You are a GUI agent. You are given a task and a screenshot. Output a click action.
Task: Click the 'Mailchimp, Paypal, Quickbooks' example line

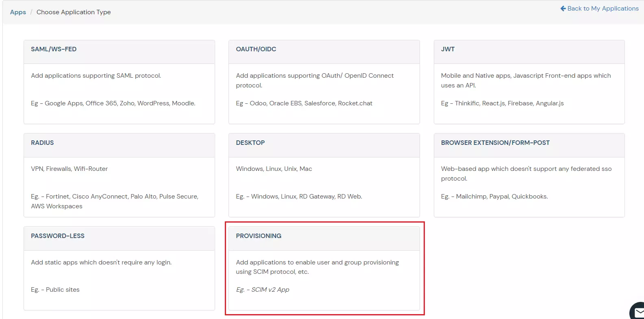click(494, 197)
